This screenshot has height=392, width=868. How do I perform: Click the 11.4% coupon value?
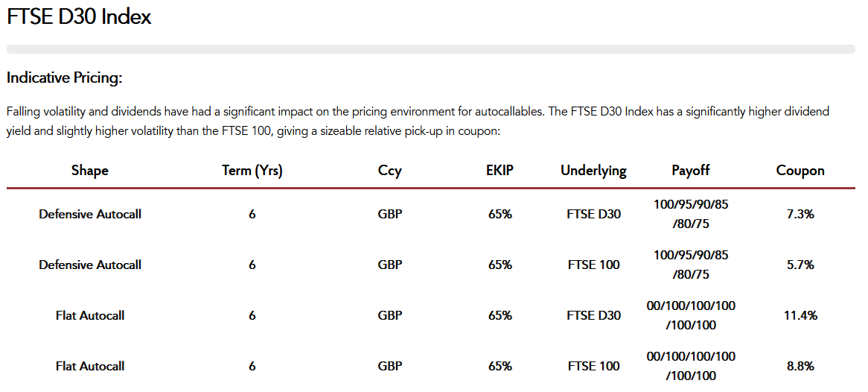[800, 315]
